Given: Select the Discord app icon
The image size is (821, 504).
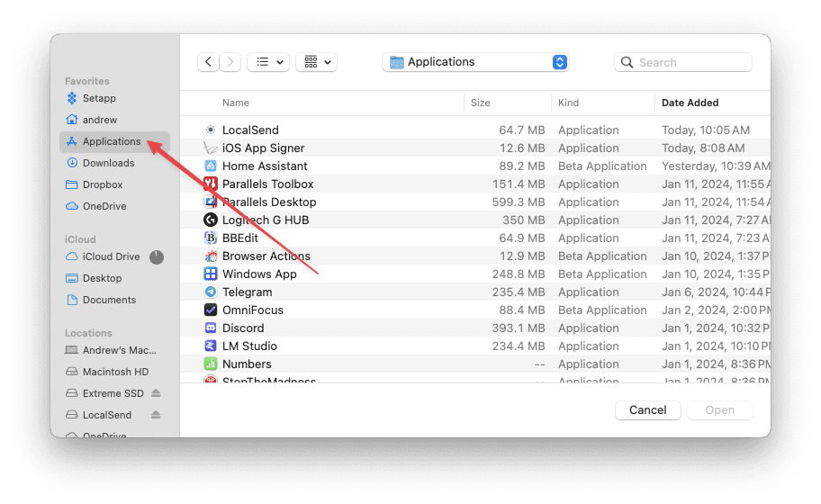Looking at the screenshot, I should (211, 328).
